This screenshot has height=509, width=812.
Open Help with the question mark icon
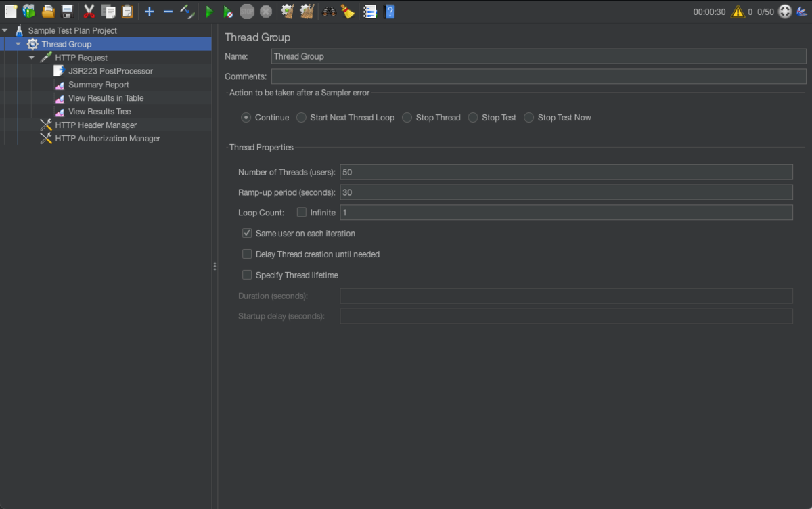point(388,12)
